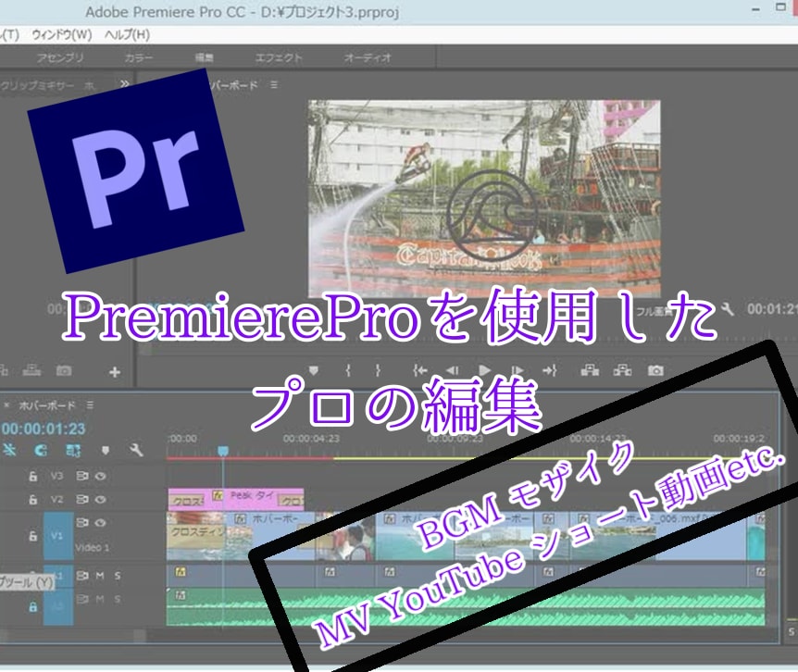Click the timeline playhead marker

(x=223, y=451)
